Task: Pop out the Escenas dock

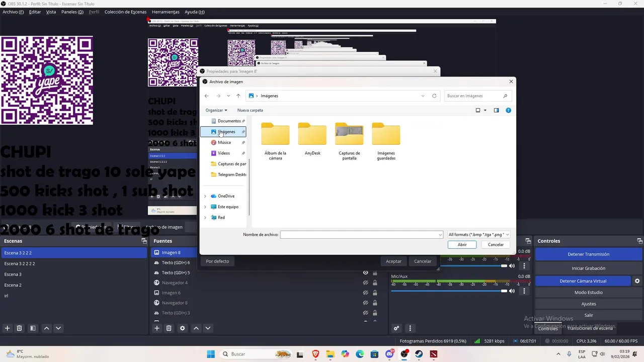Action: point(144,241)
